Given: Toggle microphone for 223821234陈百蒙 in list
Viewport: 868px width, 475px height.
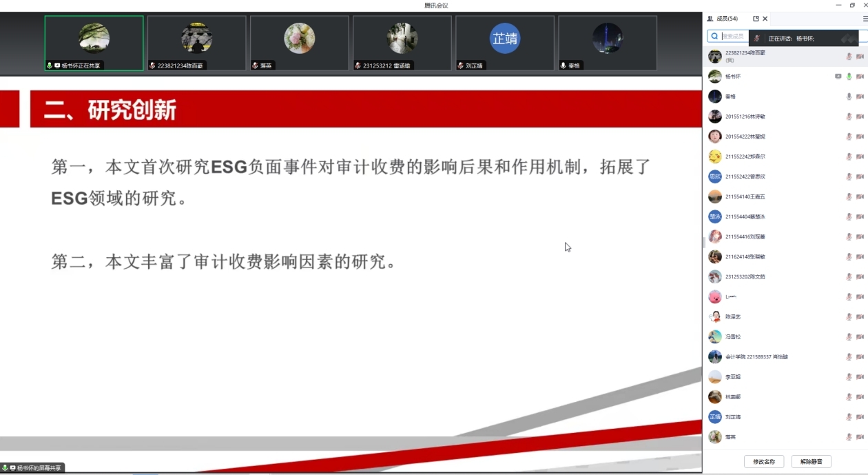Looking at the screenshot, I should (849, 57).
